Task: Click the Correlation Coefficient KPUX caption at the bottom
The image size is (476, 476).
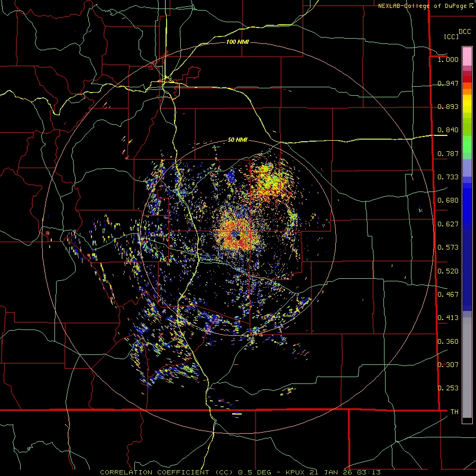Action: [x=240, y=472]
